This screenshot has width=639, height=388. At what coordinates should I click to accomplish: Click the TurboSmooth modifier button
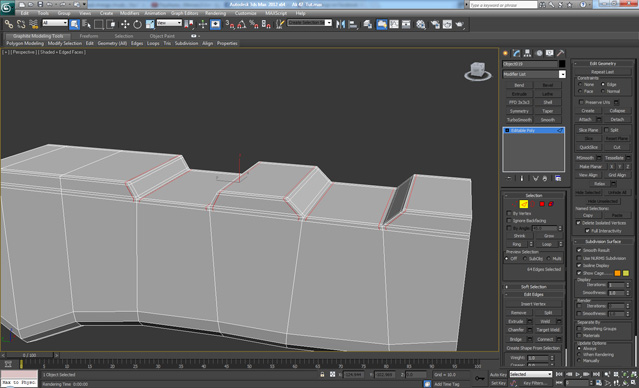pos(519,120)
